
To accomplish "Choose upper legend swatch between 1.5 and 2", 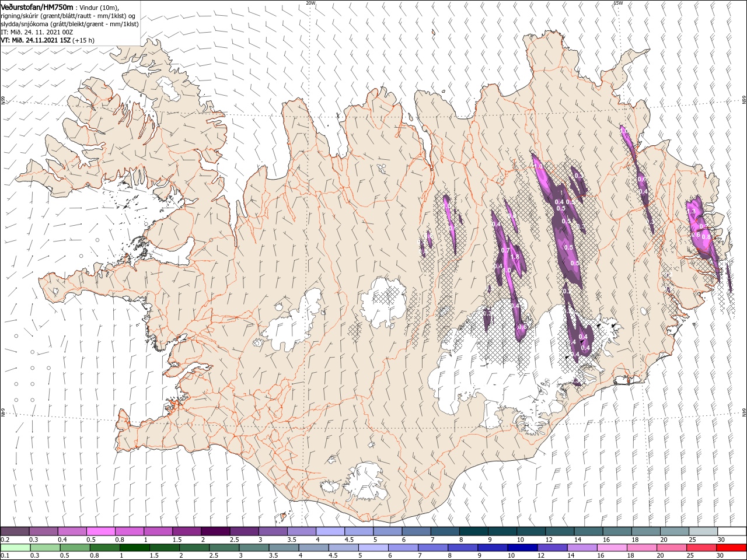I will tap(187, 531).
